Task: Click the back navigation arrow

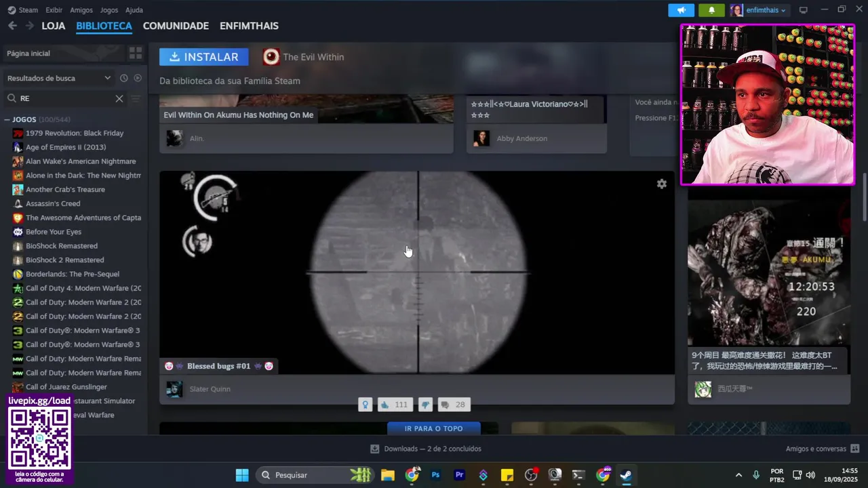Action: point(13,26)
